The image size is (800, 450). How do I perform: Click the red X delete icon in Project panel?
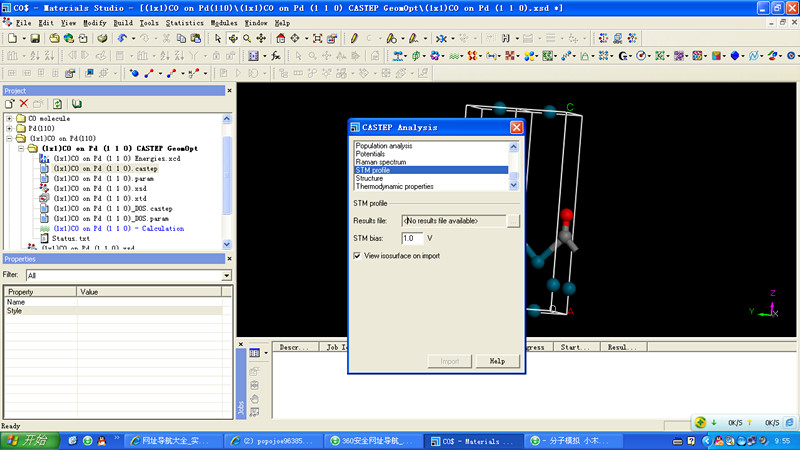point(24,103)
